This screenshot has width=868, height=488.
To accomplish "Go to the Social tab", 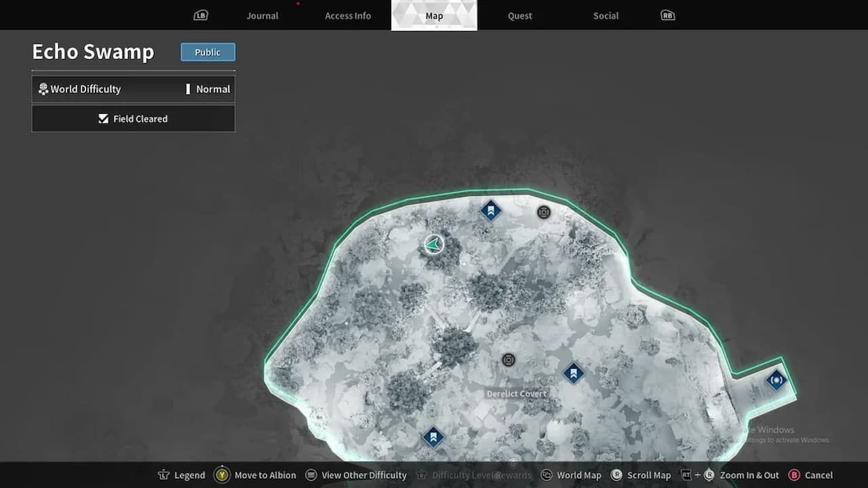I will [606, 16].
